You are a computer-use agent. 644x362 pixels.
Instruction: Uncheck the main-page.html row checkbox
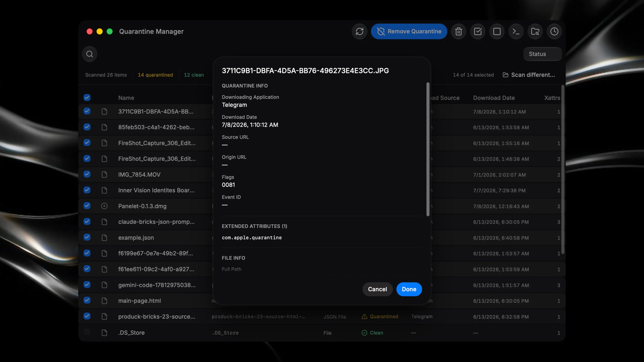pyautogui.click(x=87, y=300)
